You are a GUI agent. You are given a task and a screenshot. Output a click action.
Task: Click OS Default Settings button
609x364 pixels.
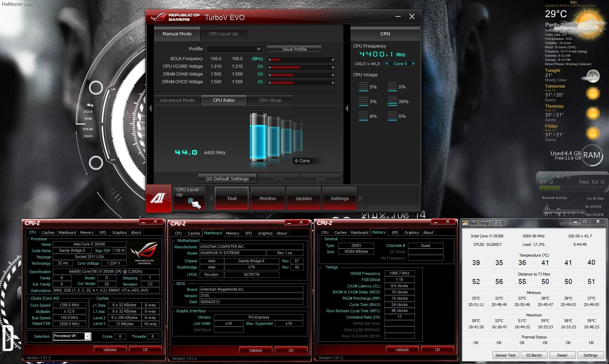tap(227, 179)
